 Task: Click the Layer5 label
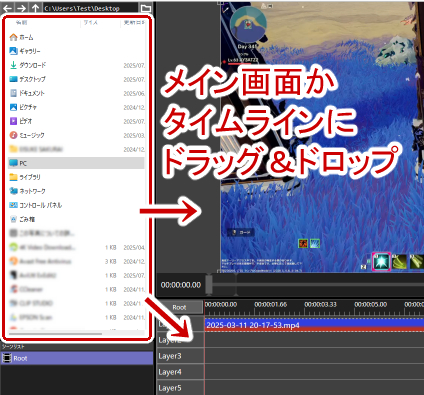pos(170,388)
